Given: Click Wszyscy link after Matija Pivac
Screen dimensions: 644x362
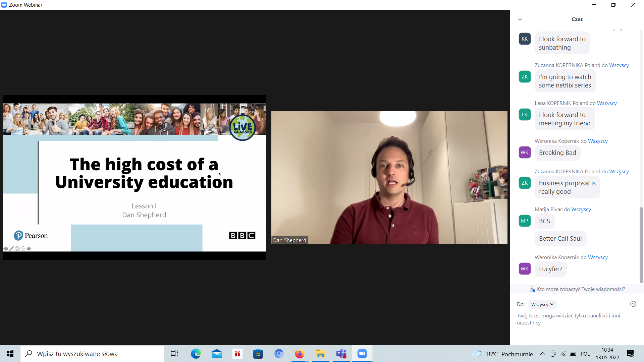Looking at the screenshot, I should tap(581, 209).
